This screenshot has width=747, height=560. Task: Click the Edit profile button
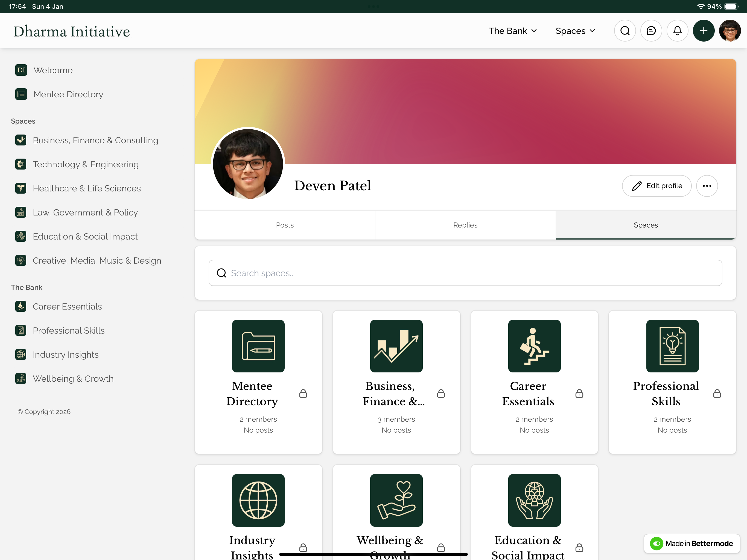[x=656, y=186]
